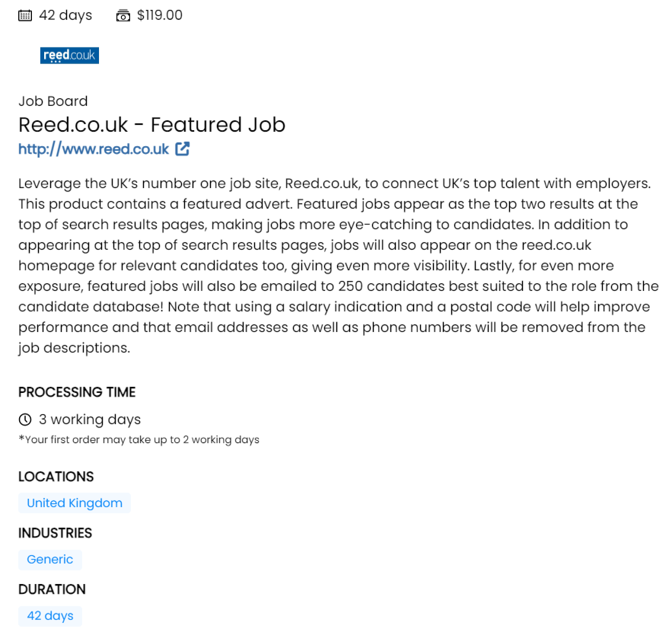Click the Job Board label

(x=53, y=101)
